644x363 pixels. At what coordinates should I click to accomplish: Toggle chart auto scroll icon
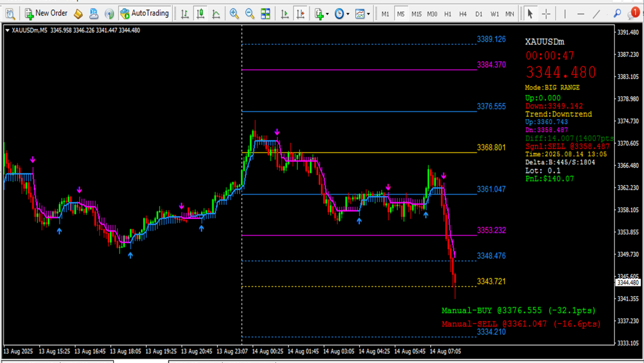[284, 14]
